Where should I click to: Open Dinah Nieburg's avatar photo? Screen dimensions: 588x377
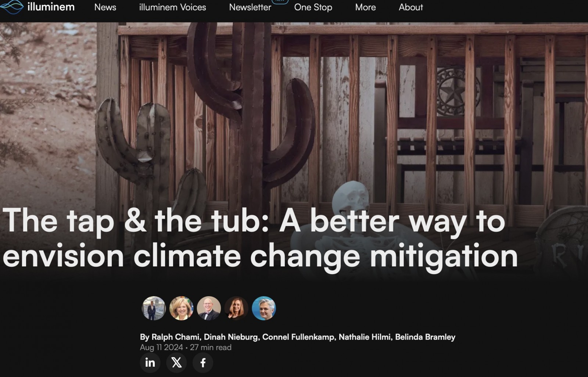point(181,308)
